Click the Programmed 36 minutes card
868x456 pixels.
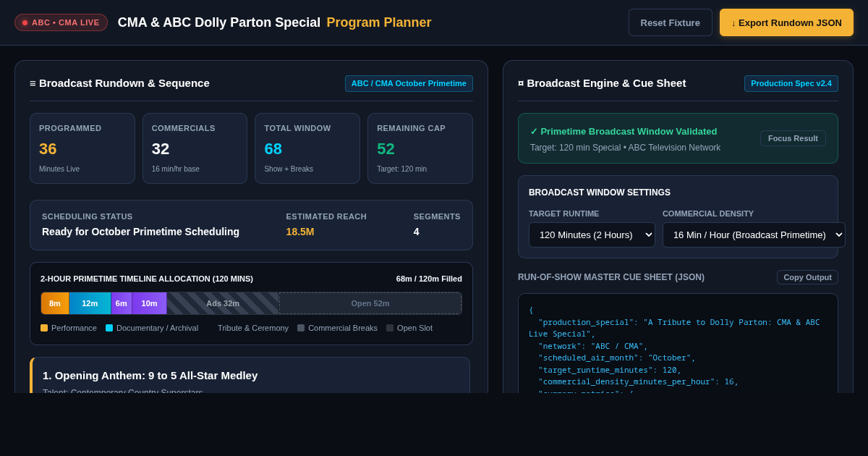click(82, 148)
